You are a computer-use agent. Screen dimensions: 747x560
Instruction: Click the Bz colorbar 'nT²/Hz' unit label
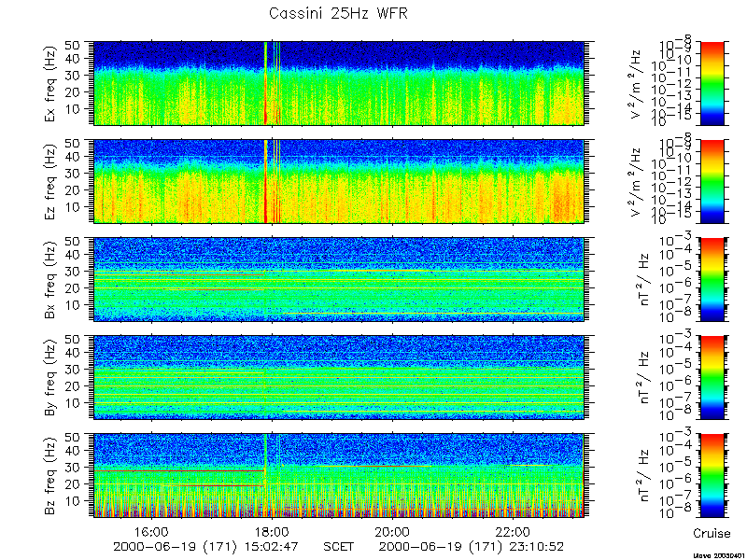pyautogui.click(x=641, y=476)
